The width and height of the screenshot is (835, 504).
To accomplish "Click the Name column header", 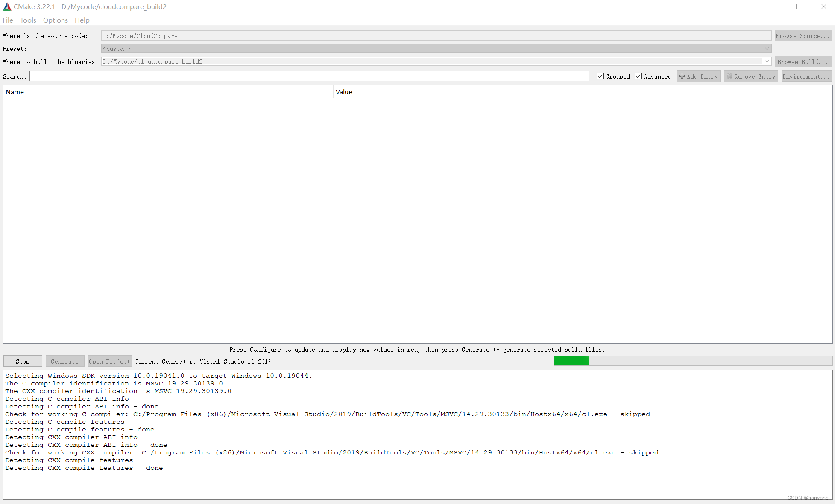I will click(15, 92).
